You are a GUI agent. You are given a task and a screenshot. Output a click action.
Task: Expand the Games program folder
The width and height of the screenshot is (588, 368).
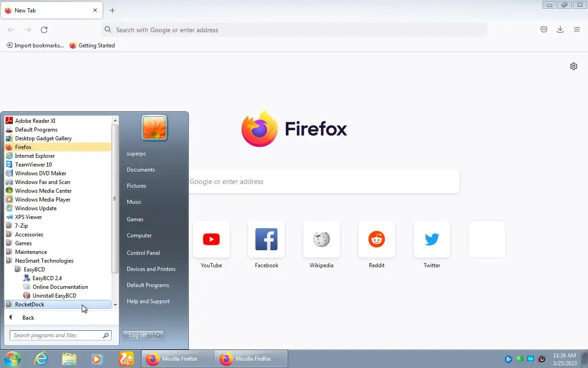coord(58,243)
